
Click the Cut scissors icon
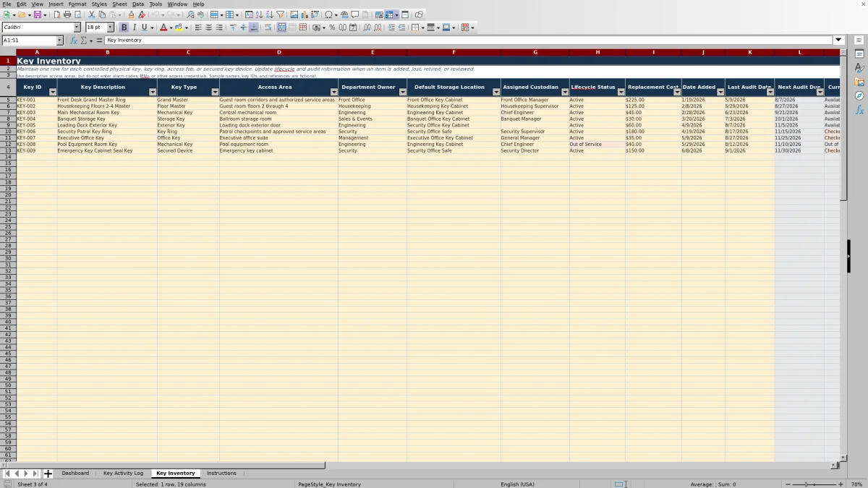click(x=91, y=14)
